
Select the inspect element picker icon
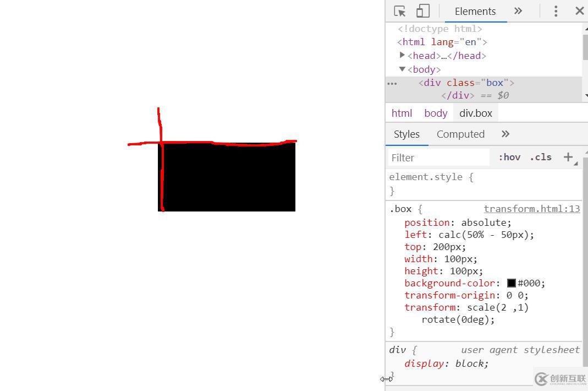[x=400, y=10]
